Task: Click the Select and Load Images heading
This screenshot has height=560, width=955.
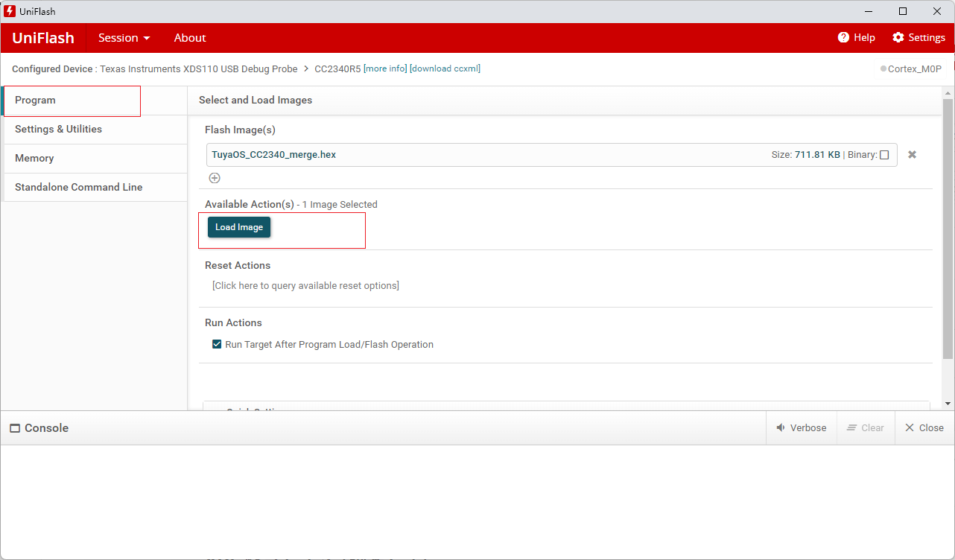Action: 256,101
